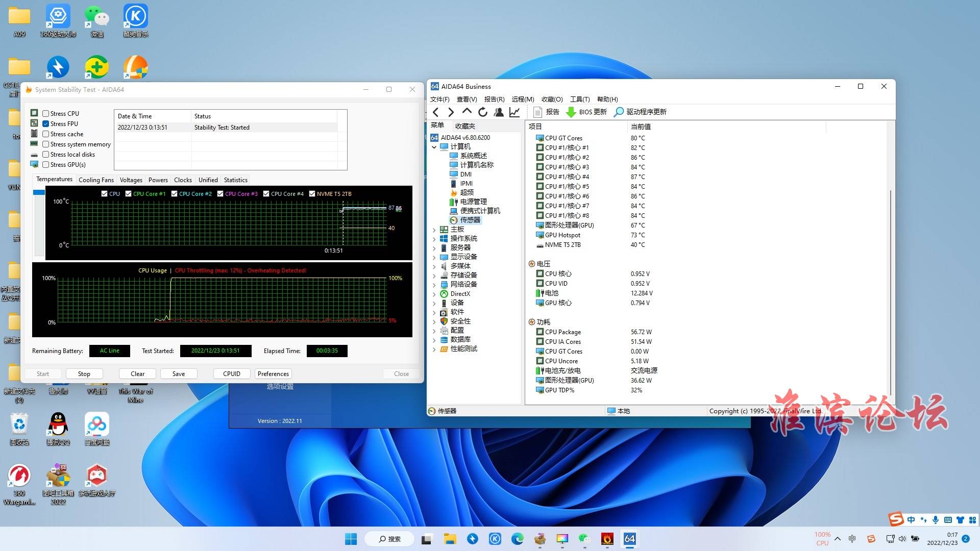Switch to the 收藏夹 favorites tab
The image size is (980, 551).
tap(465, 126)
